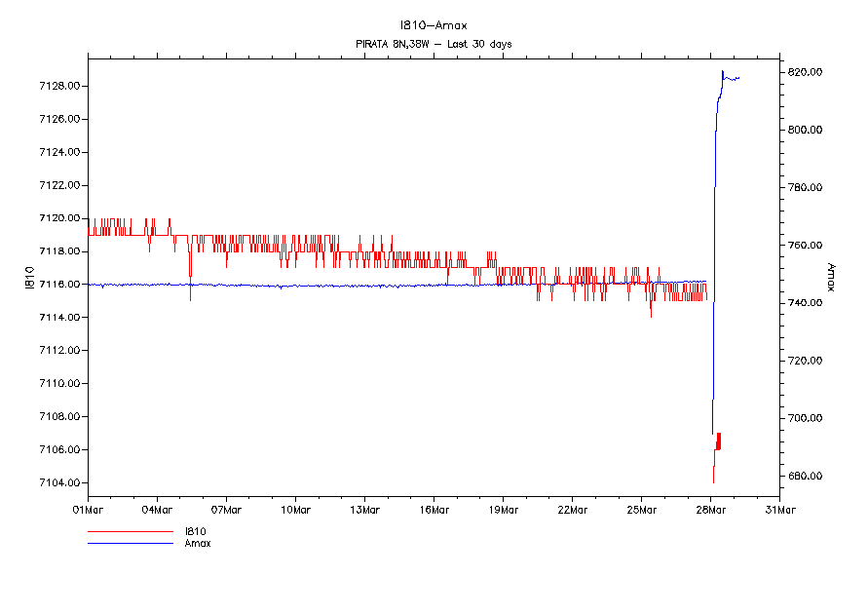Select the 16Mar date on the x-axis
Viewport: 868px width, 614px height.
434,509
